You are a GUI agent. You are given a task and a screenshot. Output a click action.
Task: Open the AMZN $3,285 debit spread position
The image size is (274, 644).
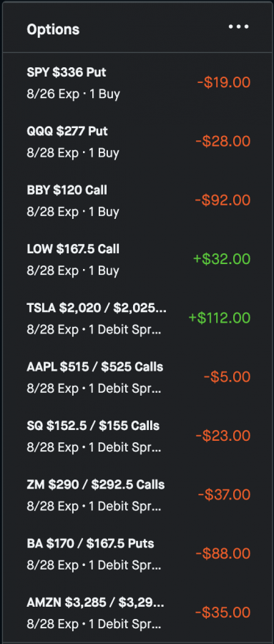138,612
